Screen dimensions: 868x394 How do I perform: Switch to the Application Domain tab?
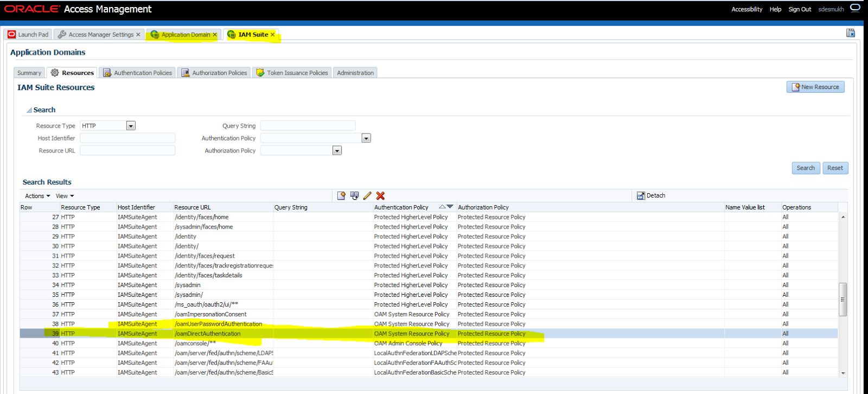pos(184,35)
